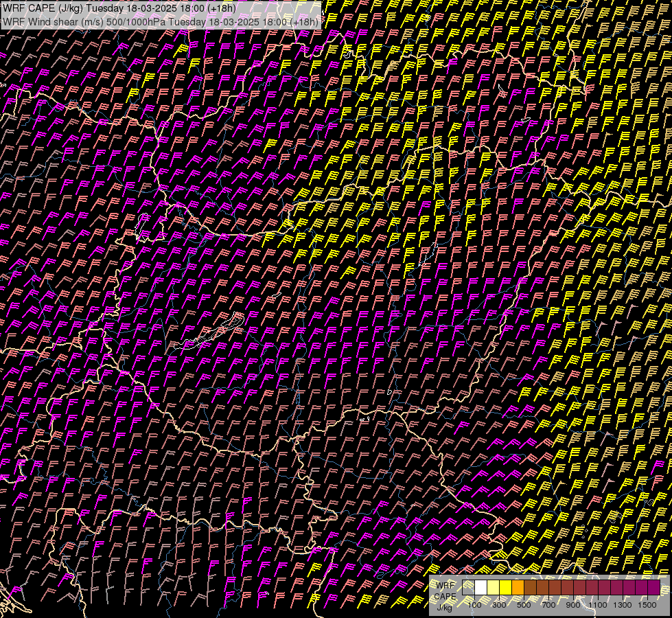The image size is (672, 618).
Task: Click the "WRF Wind shear (m/s) 500/1000hPa" title line
Action: click(160, 21)
